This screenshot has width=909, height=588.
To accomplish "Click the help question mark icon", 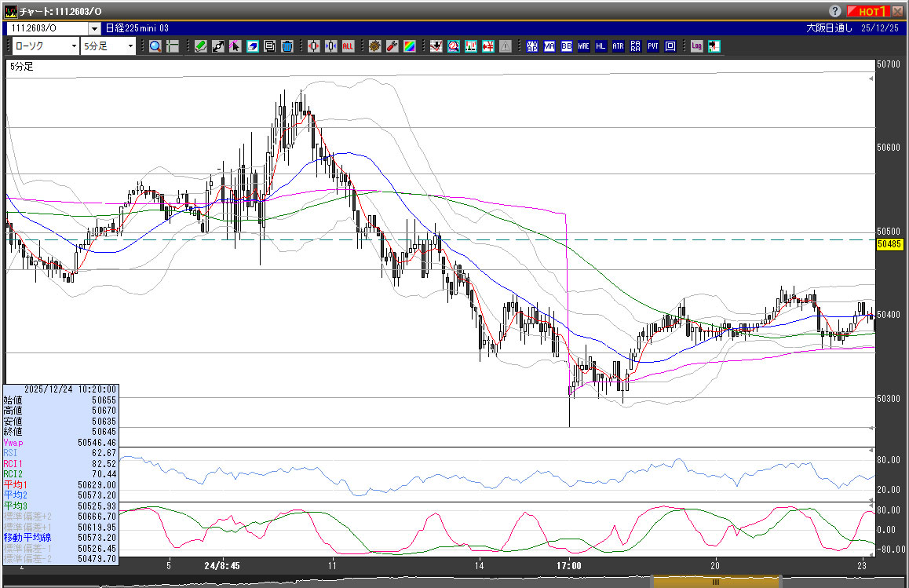I will [x=834, y=11].
